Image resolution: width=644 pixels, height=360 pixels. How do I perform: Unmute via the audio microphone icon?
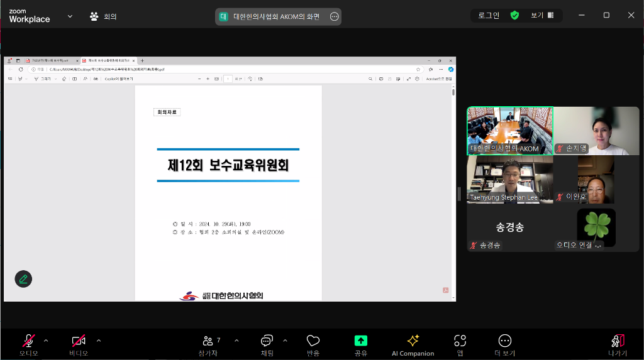(28, 341)
